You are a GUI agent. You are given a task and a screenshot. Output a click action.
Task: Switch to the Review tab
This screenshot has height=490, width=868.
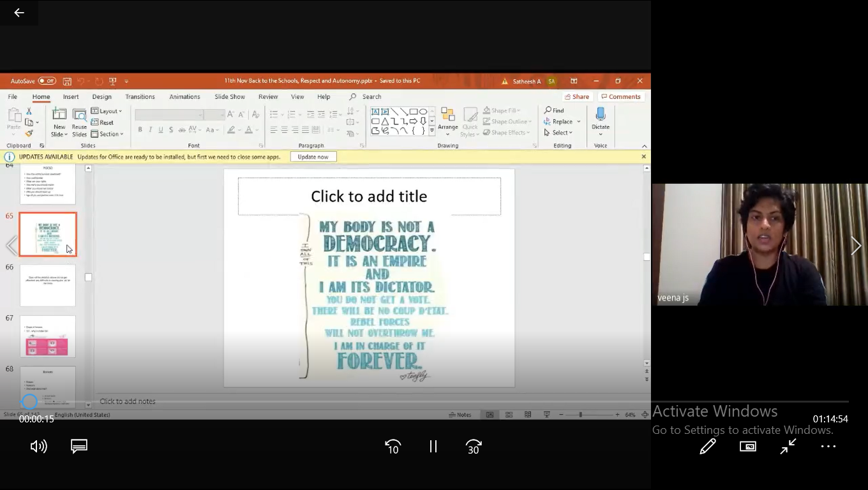(x=268, y=97)
